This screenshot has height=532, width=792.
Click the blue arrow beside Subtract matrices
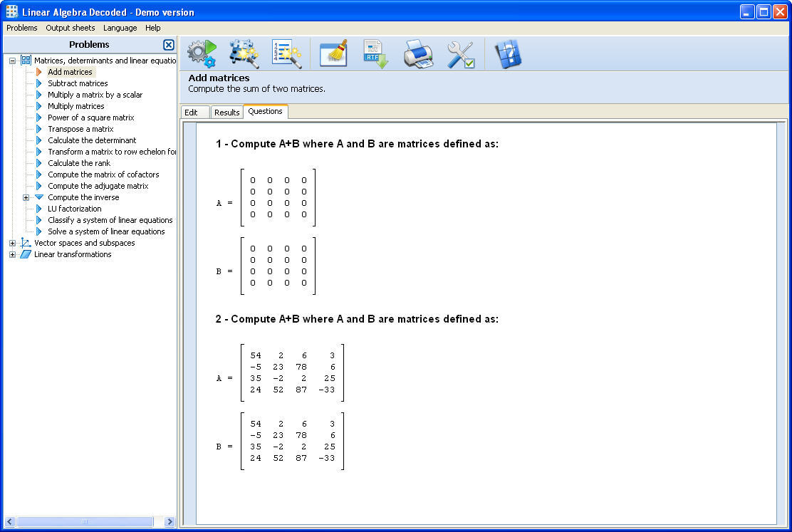pos(39,83)
